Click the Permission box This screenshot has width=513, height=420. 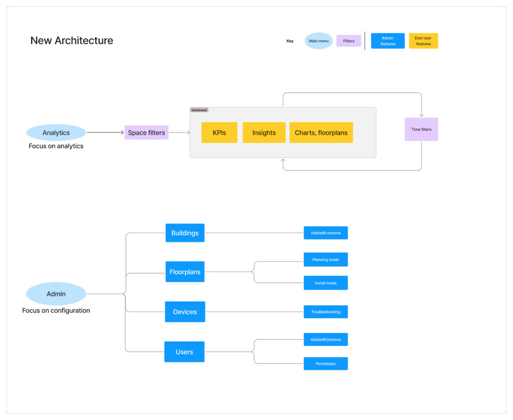pyautogui.click(x=326, y=363)
